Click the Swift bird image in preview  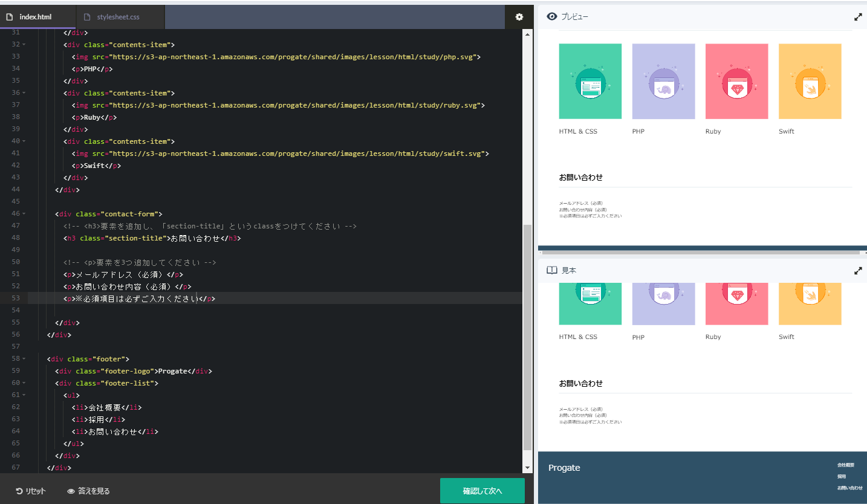tap(810, 81)
